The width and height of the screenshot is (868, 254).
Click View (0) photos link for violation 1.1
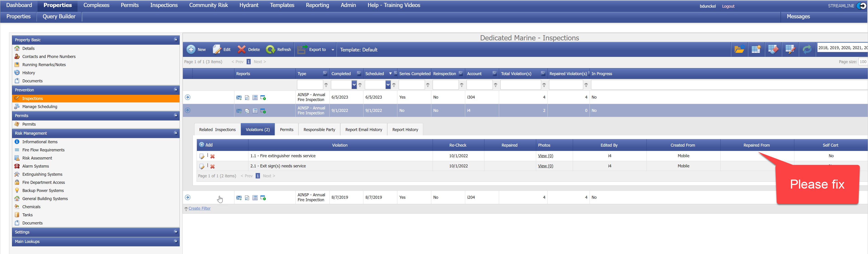click(x=545, y=156)
